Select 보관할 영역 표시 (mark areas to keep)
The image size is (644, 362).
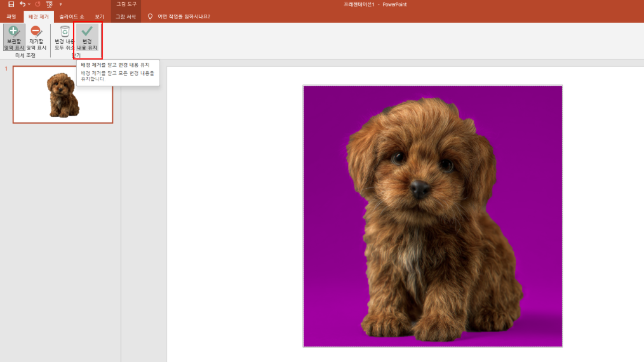pyautogui.click(x=14, y=38)
